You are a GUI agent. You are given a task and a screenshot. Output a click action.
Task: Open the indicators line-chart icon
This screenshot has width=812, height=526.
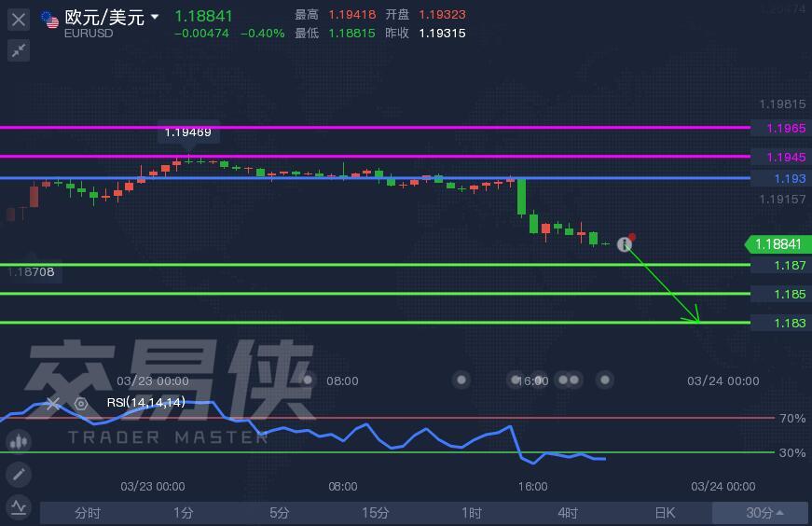pyautogui.click(x=20, y=506)
